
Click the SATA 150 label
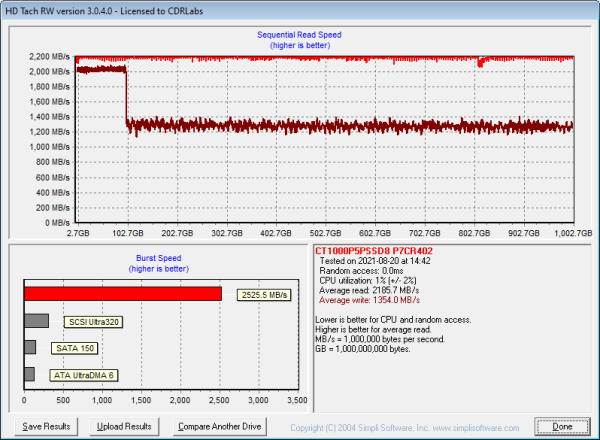(74, 348)
